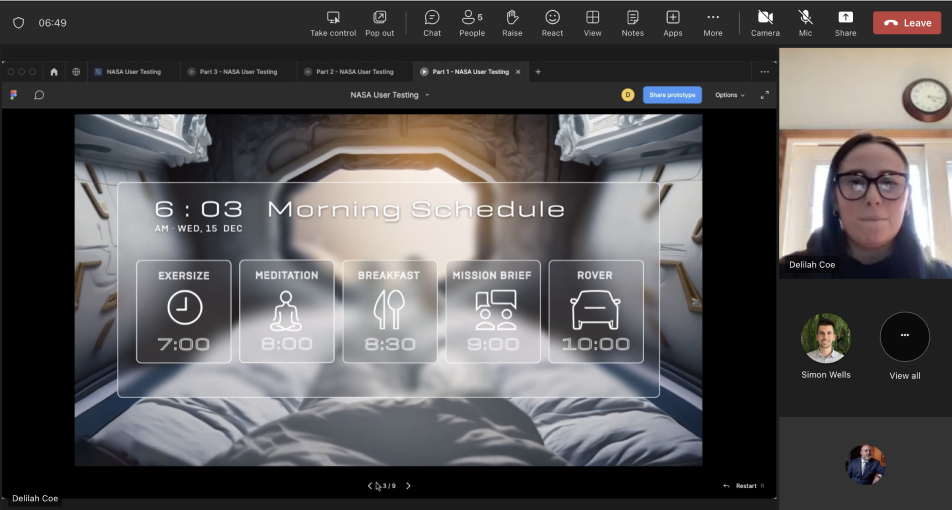952x510 pixels.
Task: Click Take control in the meeting toolbar
Action: tap(333, 24)
